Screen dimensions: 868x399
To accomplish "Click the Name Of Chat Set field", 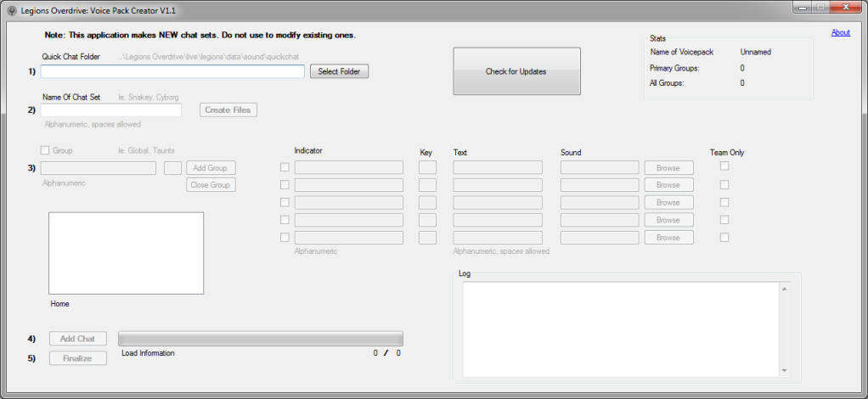I will 110,110.
